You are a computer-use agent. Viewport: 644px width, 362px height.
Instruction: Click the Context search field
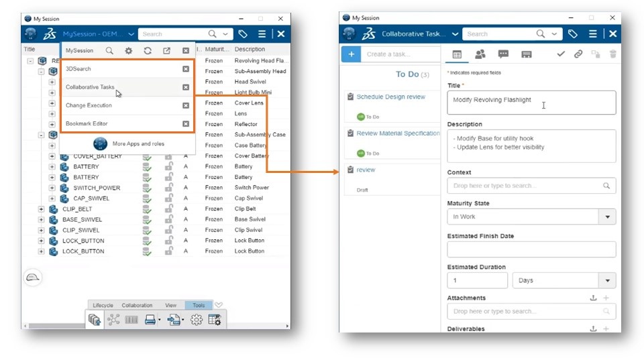click(x=531, y=186)
